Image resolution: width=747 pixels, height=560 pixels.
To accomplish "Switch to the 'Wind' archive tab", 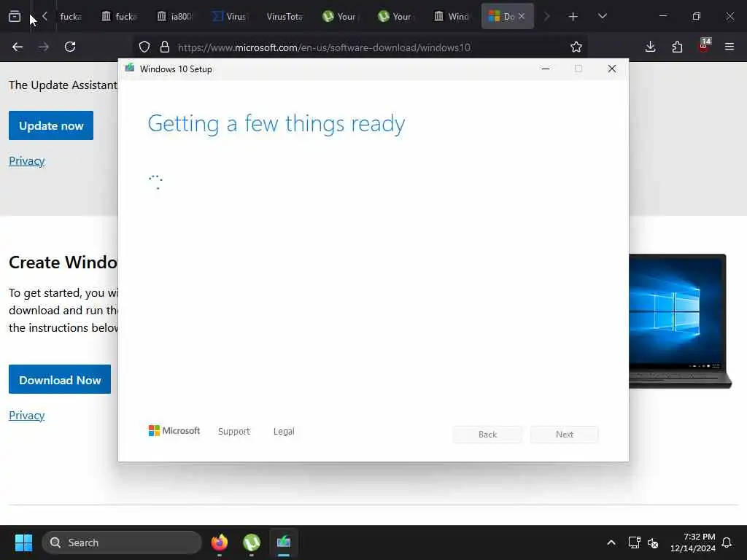I will pos(451,17).
